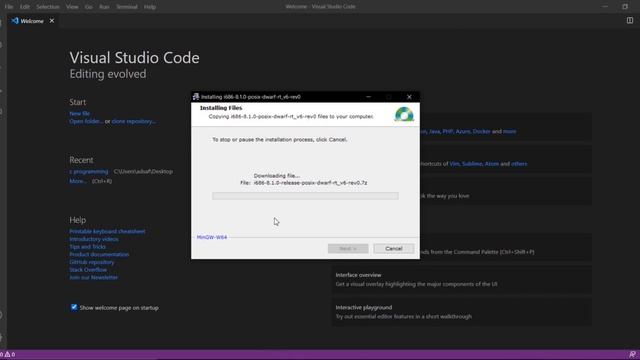
Task: Click the greyed-out Next button
Action: [348, 249]
